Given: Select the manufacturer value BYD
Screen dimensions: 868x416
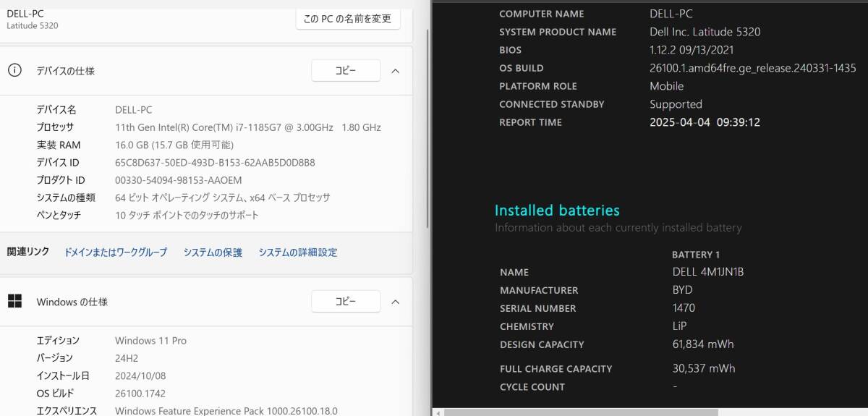Looking at the screenshot, I should [x=682, y=290].
